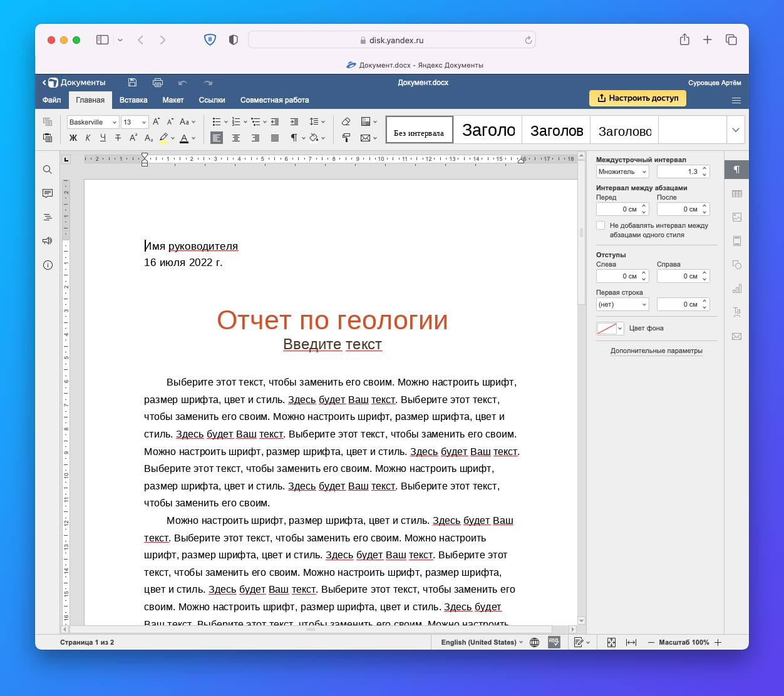Click the copy style paint roller icon

pos(346,138)
